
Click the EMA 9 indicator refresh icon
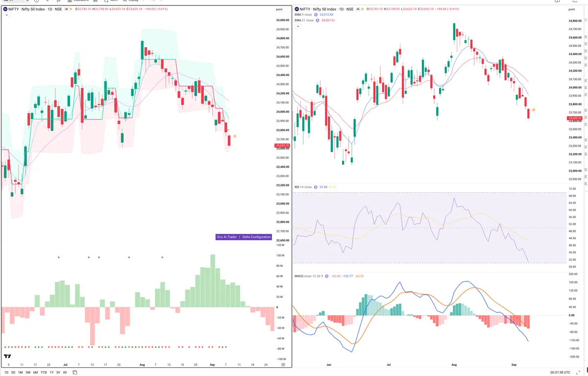tap(317, 15)
